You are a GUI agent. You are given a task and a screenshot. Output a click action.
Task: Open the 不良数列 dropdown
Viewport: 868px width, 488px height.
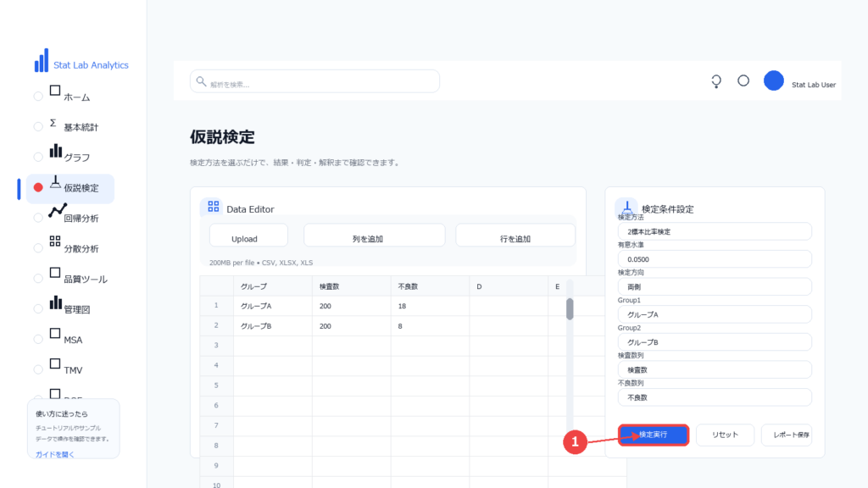pos(715,397)
